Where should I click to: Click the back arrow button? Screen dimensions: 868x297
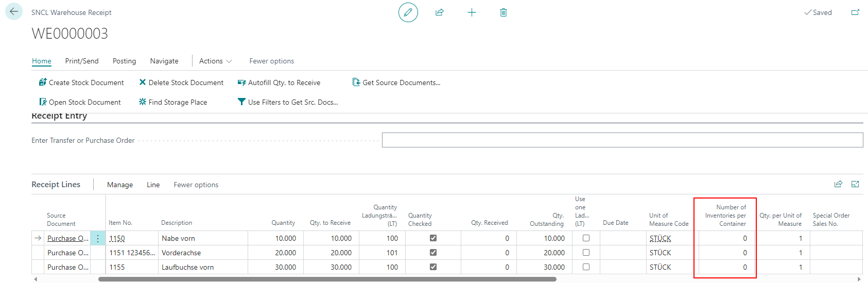tap(14, 12)
